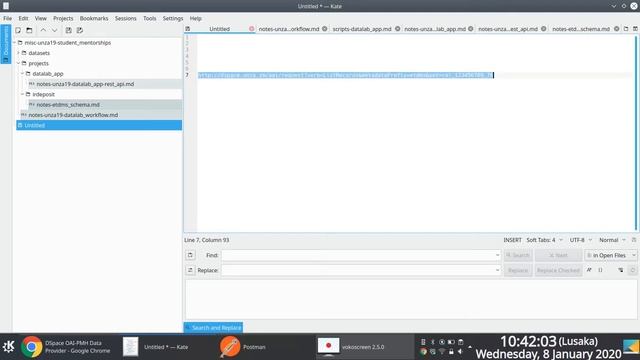
Task: Select notes-unza19-datalab_workflow.md in tree
Action: pyautogui.click(x=73, y=115)
